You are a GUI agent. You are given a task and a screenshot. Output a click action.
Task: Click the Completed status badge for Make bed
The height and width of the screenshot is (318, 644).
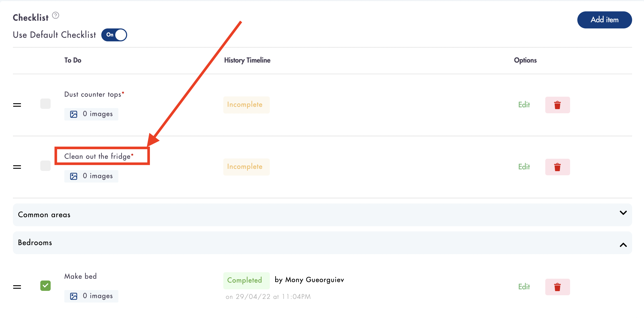coord(246,281)
